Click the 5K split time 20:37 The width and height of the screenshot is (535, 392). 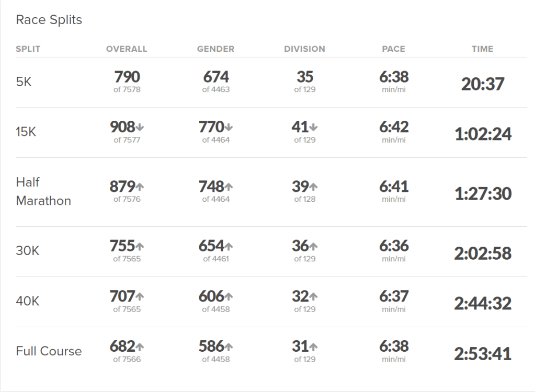click(482, 84)
